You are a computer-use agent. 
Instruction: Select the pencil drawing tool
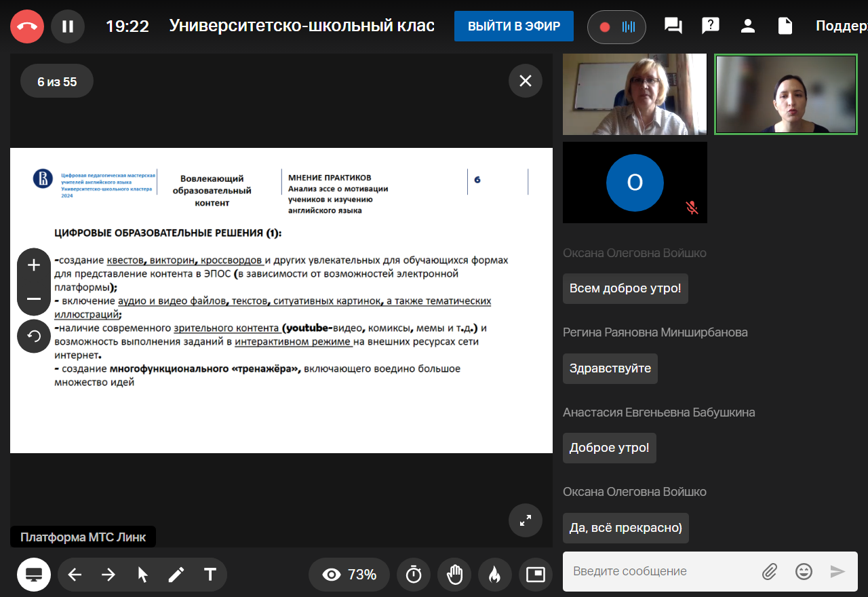coord(176,575)
